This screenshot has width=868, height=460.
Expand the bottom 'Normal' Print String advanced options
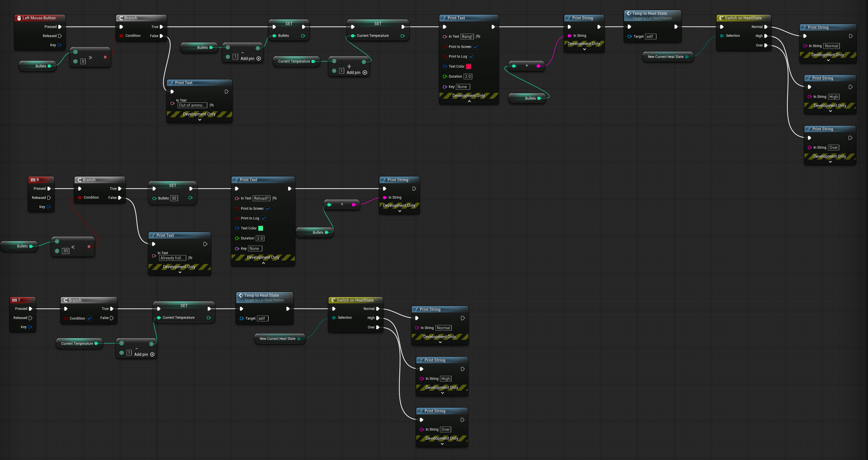click(x=440, y=342)
